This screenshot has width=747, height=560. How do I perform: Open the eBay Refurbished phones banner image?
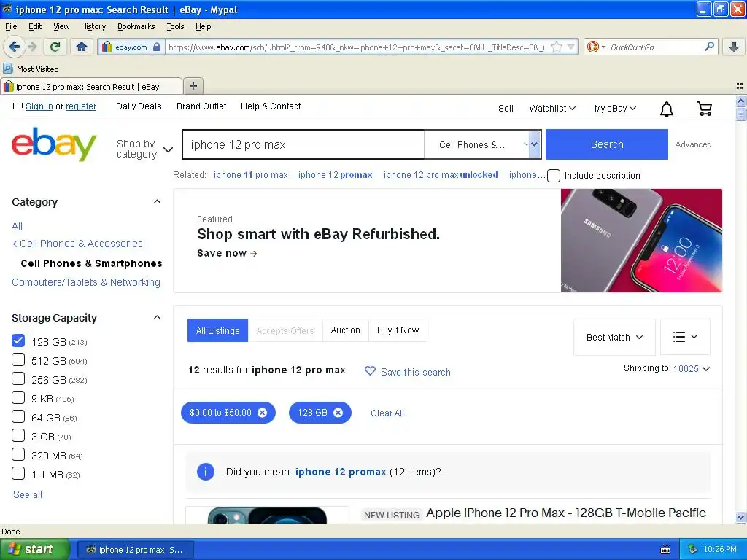641,241
